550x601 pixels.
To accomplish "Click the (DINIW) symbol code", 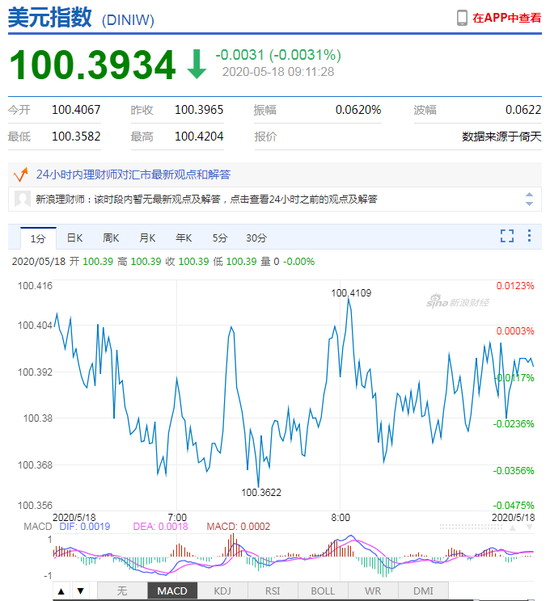I will click(x=128, y=20).
